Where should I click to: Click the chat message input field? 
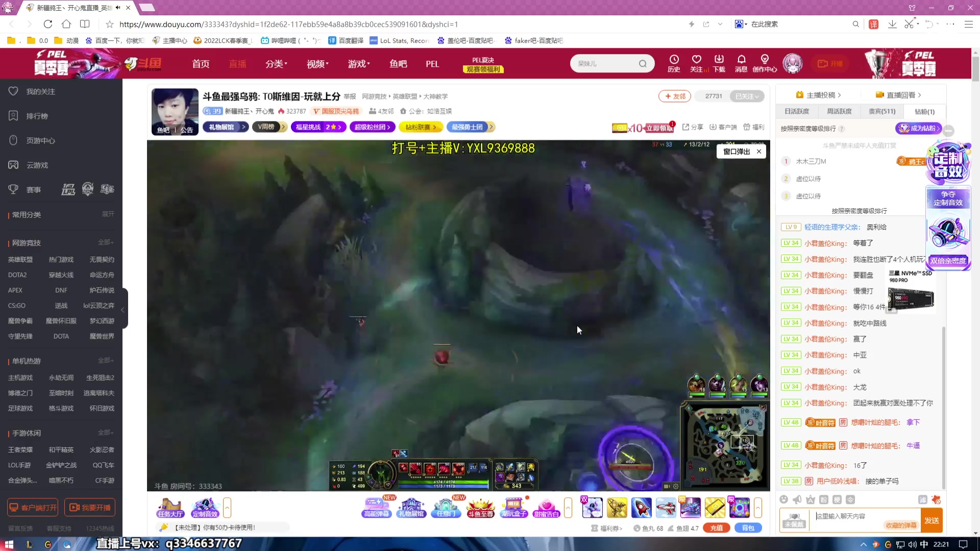(x=866, y=520)
